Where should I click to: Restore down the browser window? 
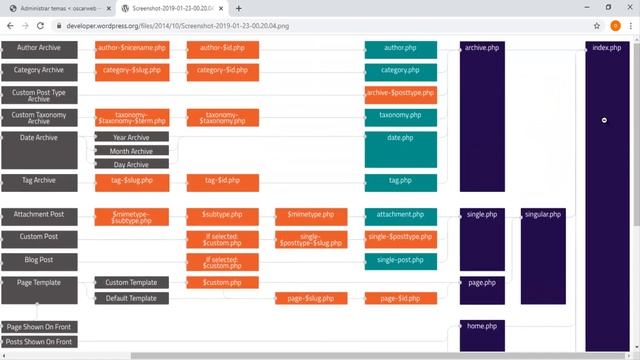click(x=608, y=7)
